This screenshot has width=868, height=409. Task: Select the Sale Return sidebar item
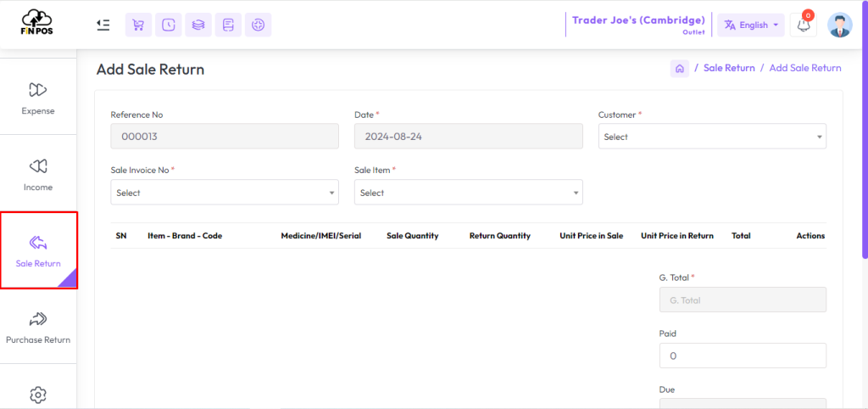[38, 250]
